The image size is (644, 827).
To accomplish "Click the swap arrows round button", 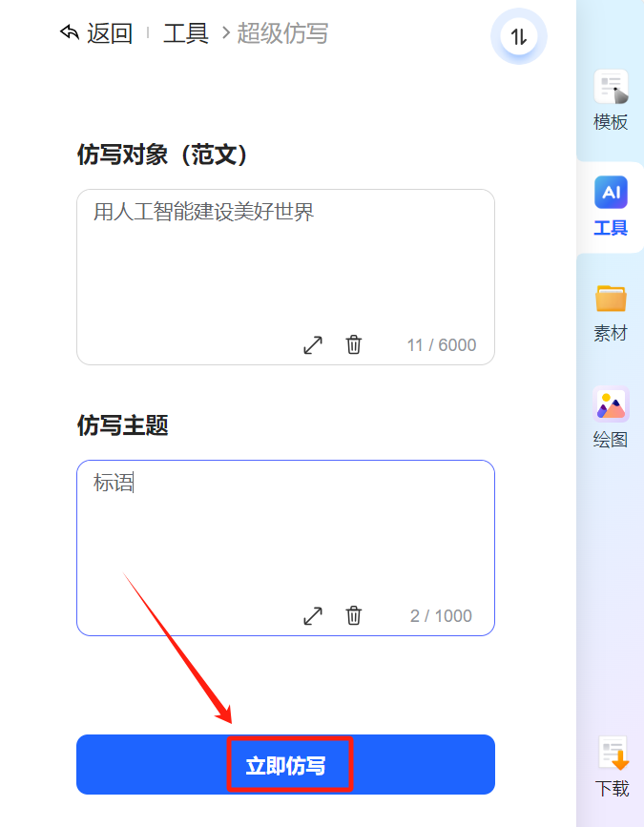I will click(x=519, y=36).
